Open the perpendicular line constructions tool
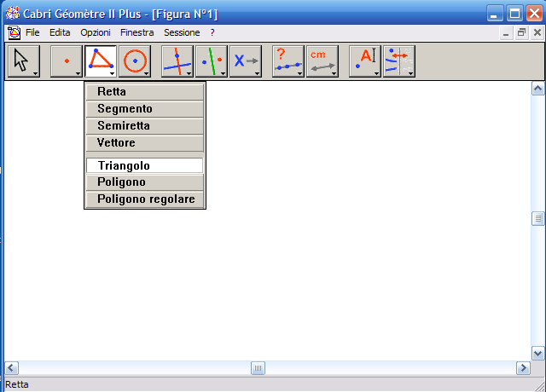Viewport: 546px width, 392px height. click(177, 61)
